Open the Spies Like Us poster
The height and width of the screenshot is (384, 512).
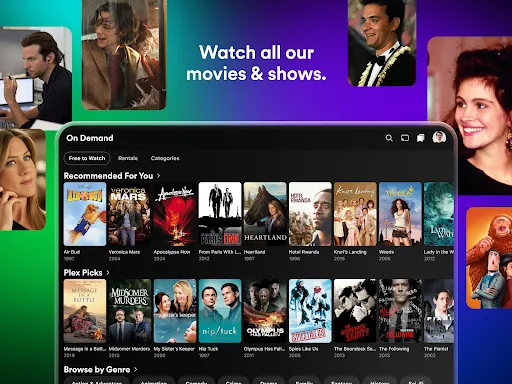[310, 311]
